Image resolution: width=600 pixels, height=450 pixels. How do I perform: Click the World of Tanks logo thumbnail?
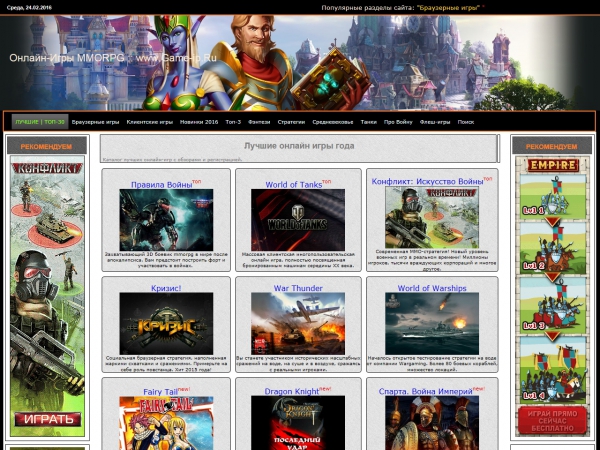click(298, 220)
